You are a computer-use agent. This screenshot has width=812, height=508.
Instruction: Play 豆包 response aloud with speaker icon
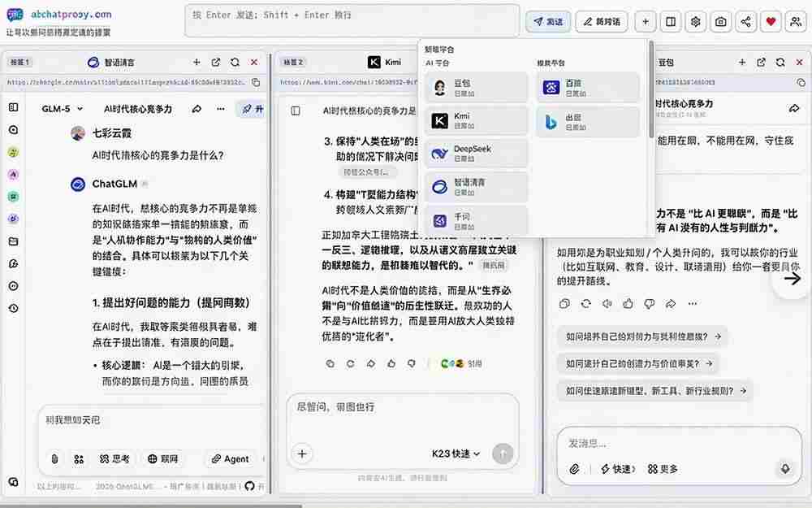pos(607,304)
